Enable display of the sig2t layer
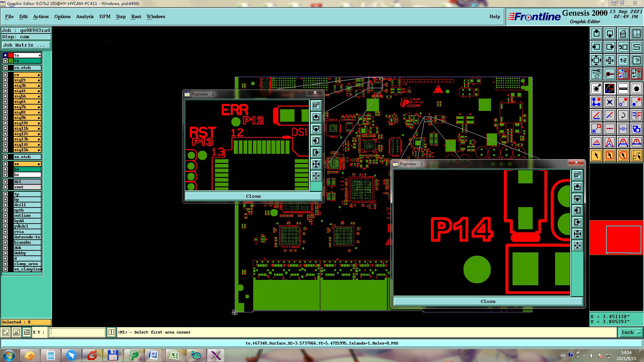 (x=5, y=80)
